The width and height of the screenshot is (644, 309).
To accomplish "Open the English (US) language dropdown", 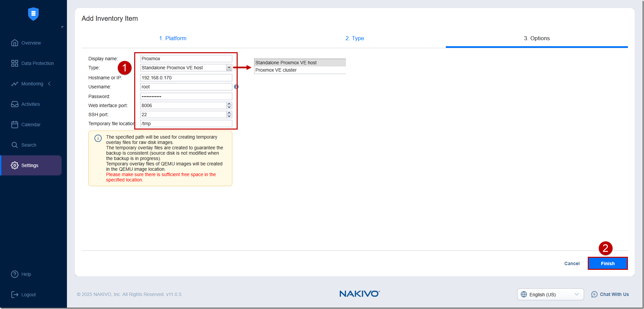I will (x=551, y=294).
